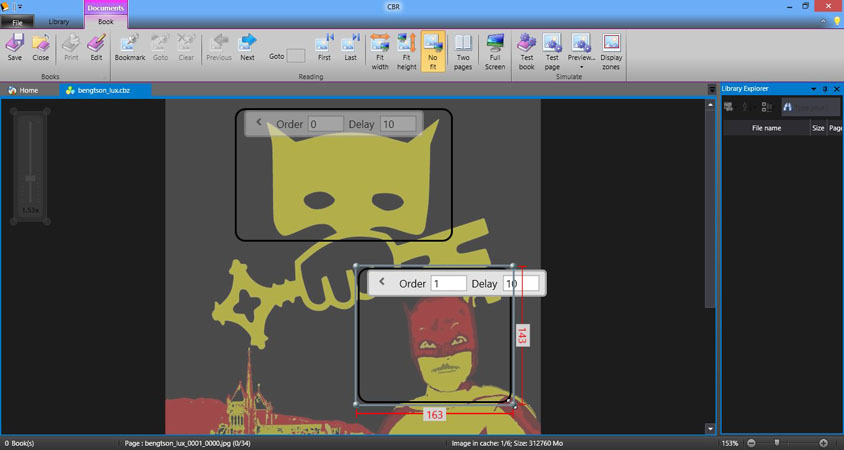The height and width of the screenshot is (450, 844).
Task: Collapse zone 1 settings with chevron
Action: pyautogui.click(x=382, y=282)
